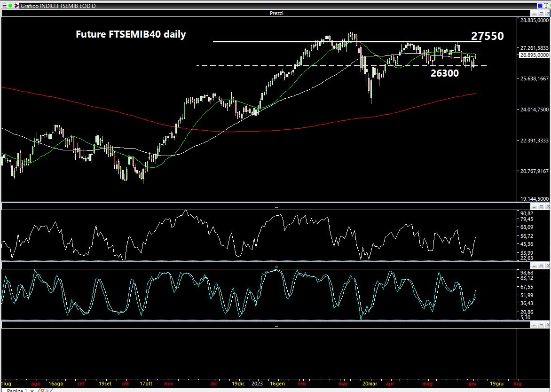
Task: Click the RSI panel header handle dots
Action: coord(276,207)
